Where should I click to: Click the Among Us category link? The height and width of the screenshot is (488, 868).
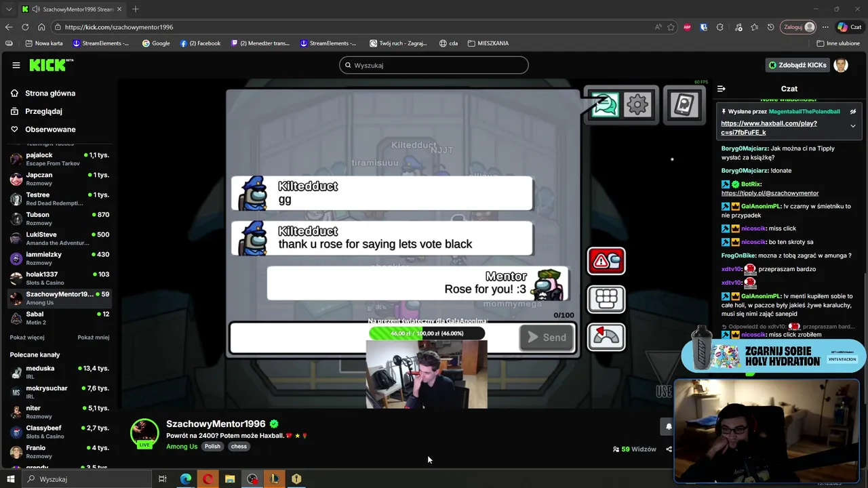pos(182,447)
